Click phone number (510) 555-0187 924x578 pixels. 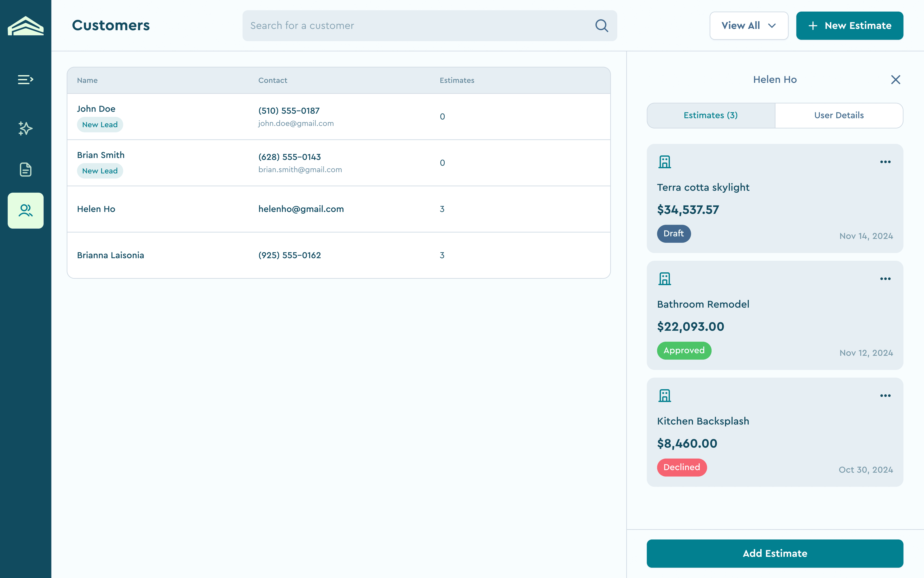pyautogui.click(x=289, y=111)
